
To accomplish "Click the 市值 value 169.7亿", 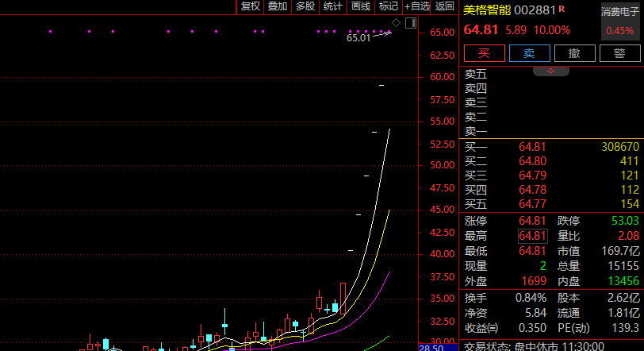I will pyautogui.click(x=620, y=251).
